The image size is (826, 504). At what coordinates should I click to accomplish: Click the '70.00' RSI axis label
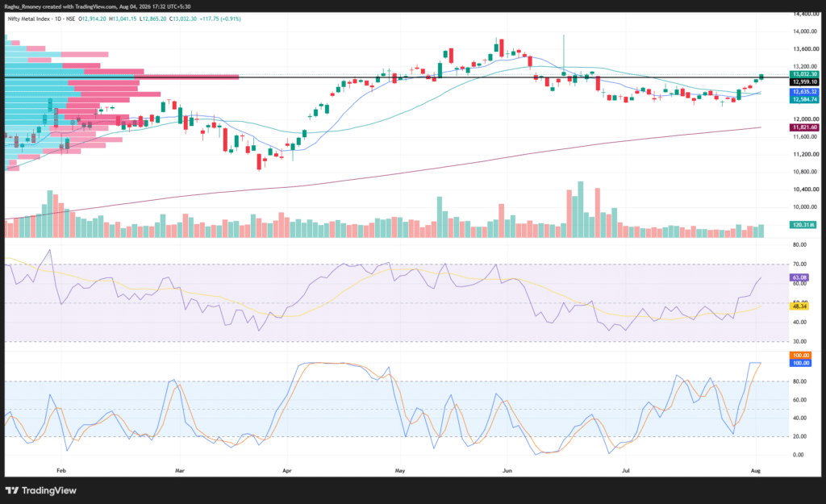click(799, 264)
